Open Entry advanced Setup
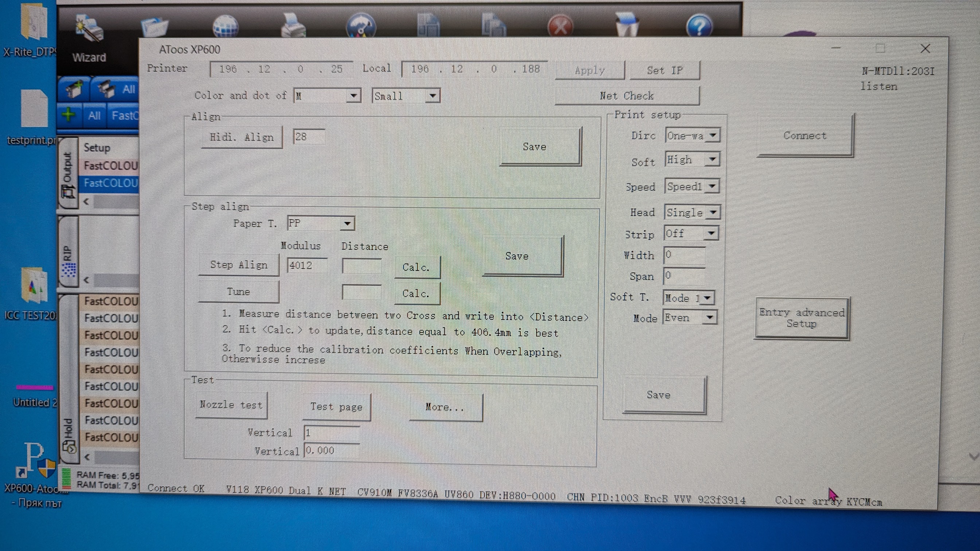The image size is (980, 551). coord(802,318)
